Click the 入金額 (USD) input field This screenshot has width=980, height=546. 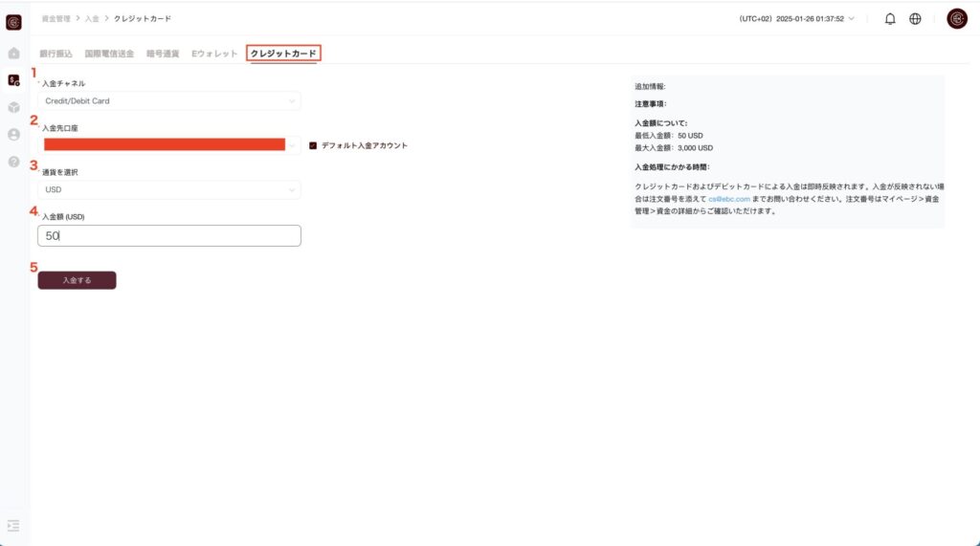168,235
